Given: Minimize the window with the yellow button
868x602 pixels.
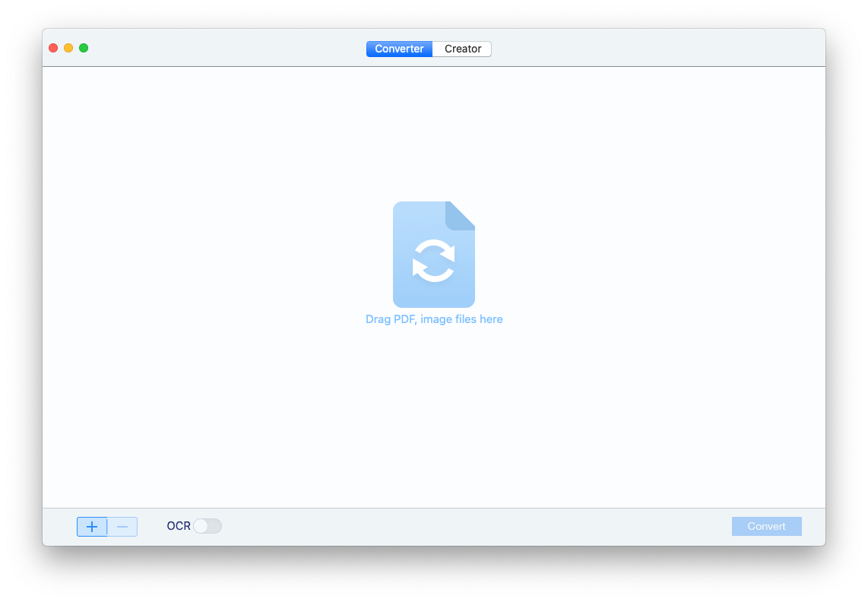Looking at the screenshot, I should (68, 48).
